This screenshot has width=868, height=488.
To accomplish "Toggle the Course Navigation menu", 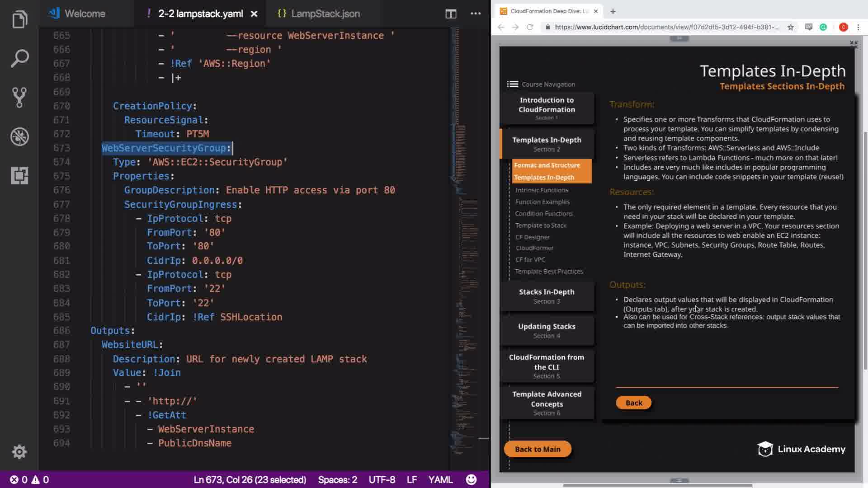I will click(x=513, y=84).
